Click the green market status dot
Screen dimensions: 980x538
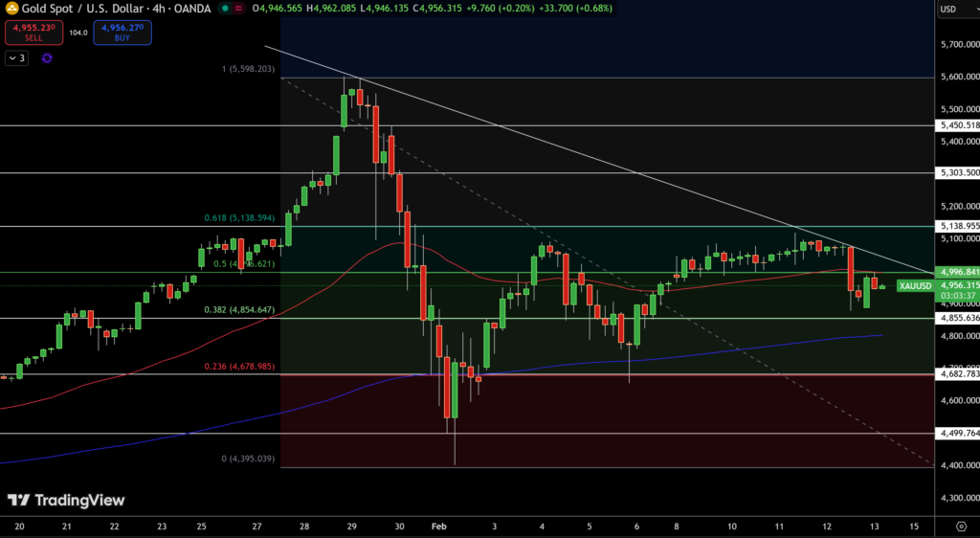pos(224,8)
